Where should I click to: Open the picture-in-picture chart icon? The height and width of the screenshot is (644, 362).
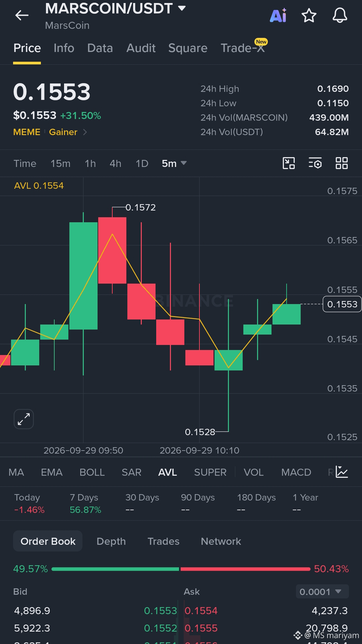289,163
